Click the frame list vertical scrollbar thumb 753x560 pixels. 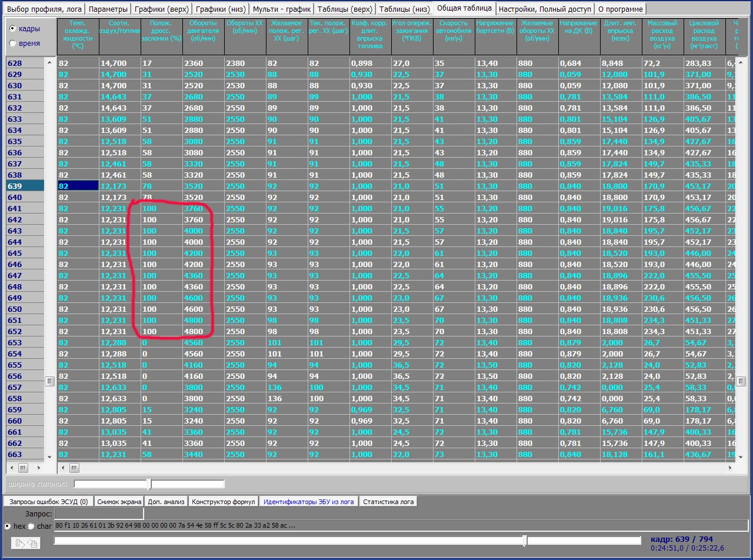pyautogui.click(x=49, y=381)
